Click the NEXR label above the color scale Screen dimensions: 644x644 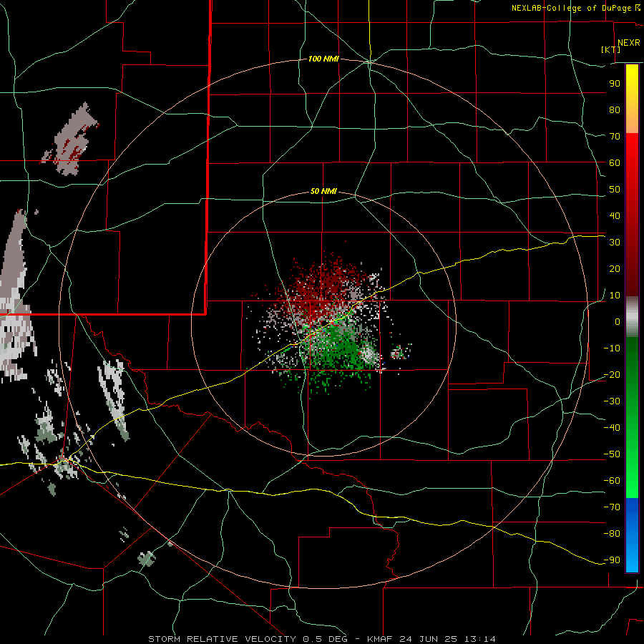coord(628,43)
